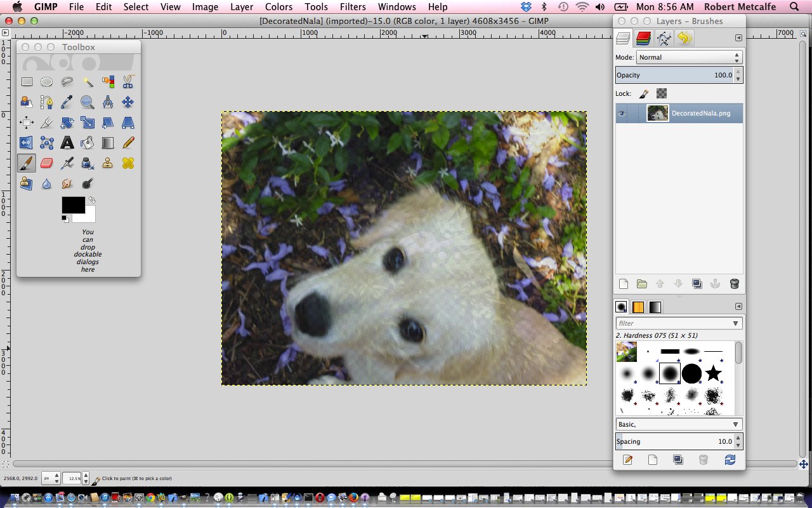Select the Rectangle Select tool
812x508 pixels.
click(x=27, y=82)
